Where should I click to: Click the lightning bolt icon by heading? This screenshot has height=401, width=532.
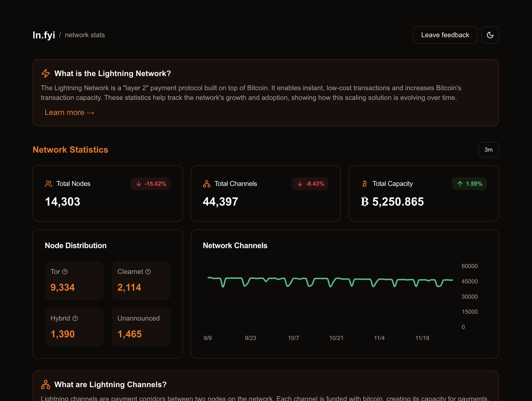pos(46,73)
